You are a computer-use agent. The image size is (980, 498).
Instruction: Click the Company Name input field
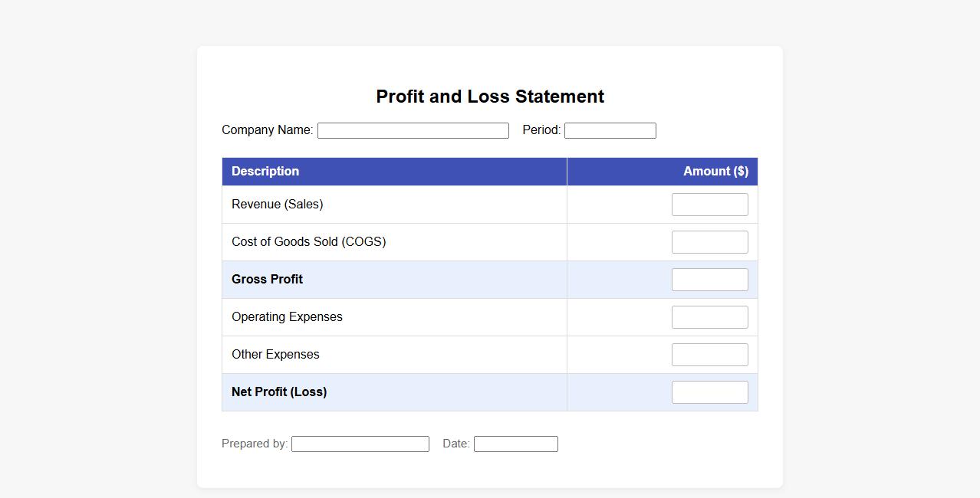click(413, 131)
